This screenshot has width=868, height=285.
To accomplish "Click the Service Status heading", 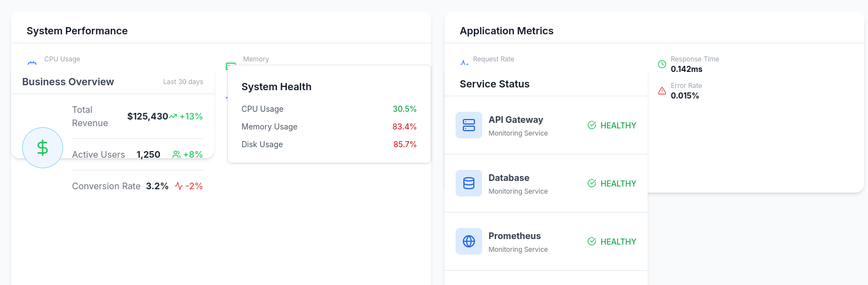I will (494, 84).
